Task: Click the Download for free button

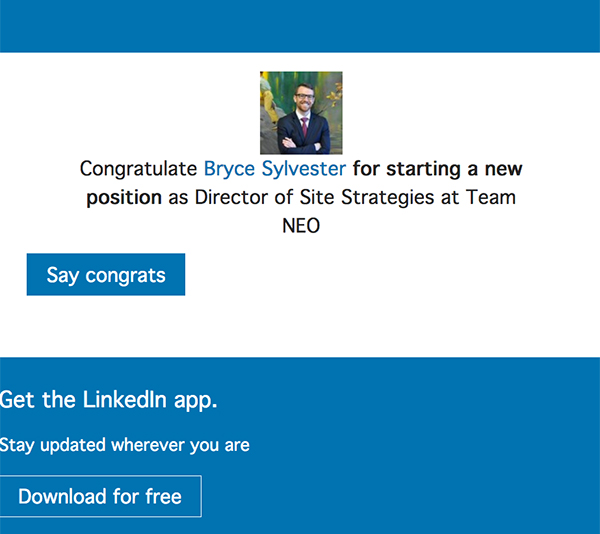Action: pyautogui.click(x=100, y=496)
